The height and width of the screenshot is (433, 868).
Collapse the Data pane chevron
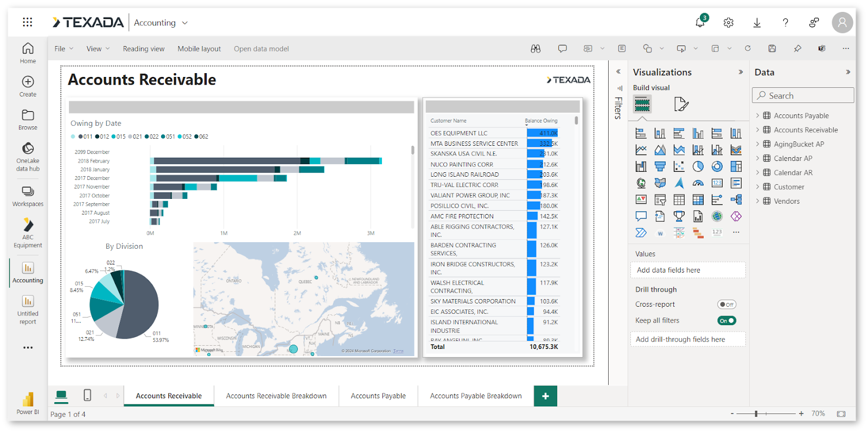848,72
